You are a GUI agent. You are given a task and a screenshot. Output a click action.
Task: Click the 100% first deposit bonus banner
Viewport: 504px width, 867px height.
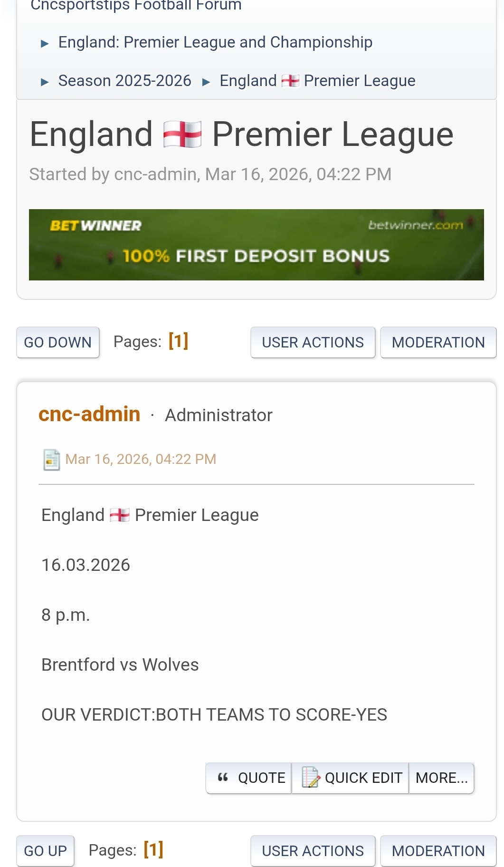point(256,256)
